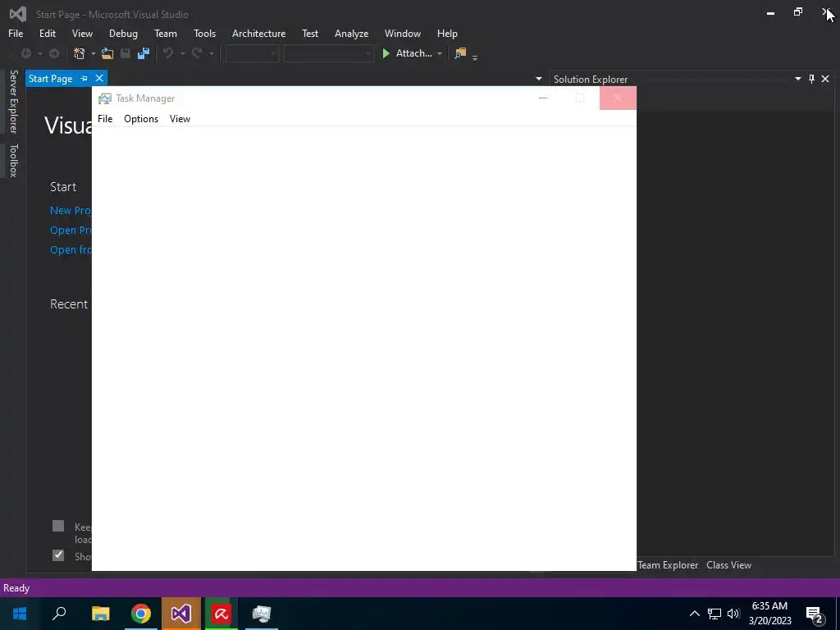This screenshot has height=630, width=840.
Task: Open the Attach button dropdown arrow
Action: coord(440,53)
